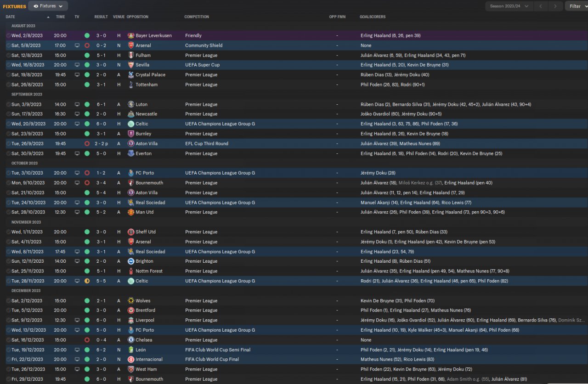Open the FIFA Club World Cup Final competition link
Screen dimensions: 588x384
click(x=212, y=360)
